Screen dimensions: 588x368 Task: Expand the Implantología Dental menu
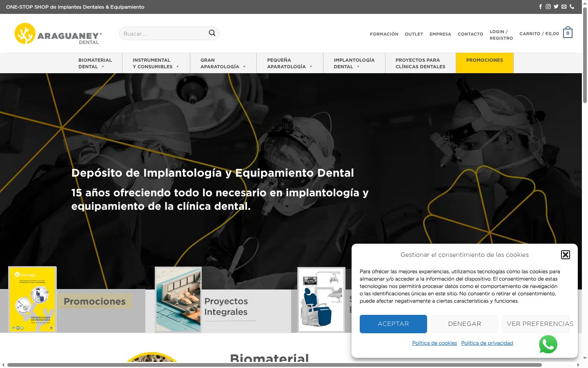tap(354, 63)
